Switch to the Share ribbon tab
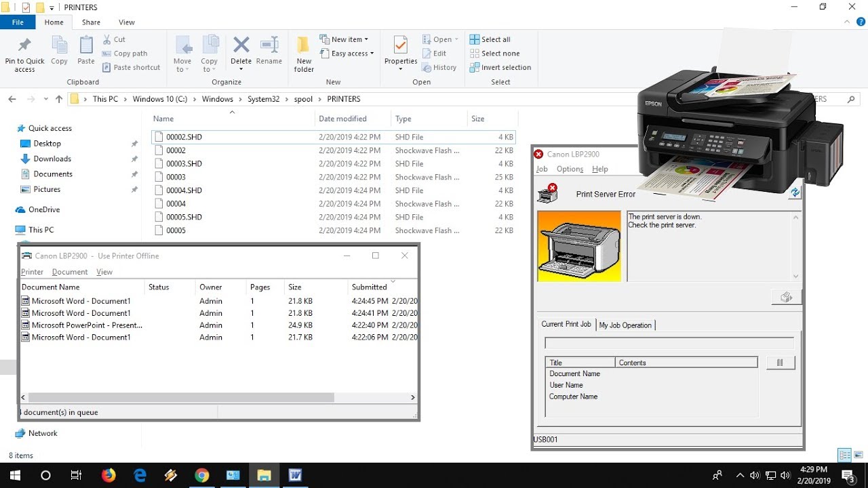This screenshot has width=868, height=488. pyautogui.click(x=91, y=22)
